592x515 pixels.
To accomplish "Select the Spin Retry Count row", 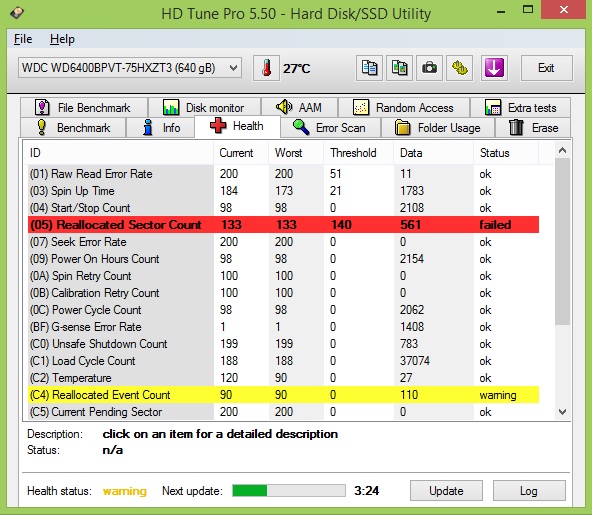I will 283,276.
